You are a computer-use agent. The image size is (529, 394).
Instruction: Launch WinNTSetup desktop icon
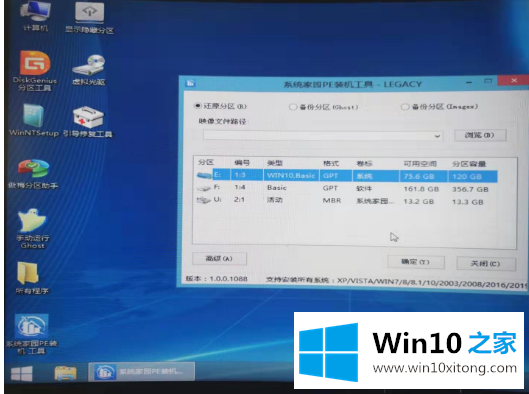tap(34, 120)
